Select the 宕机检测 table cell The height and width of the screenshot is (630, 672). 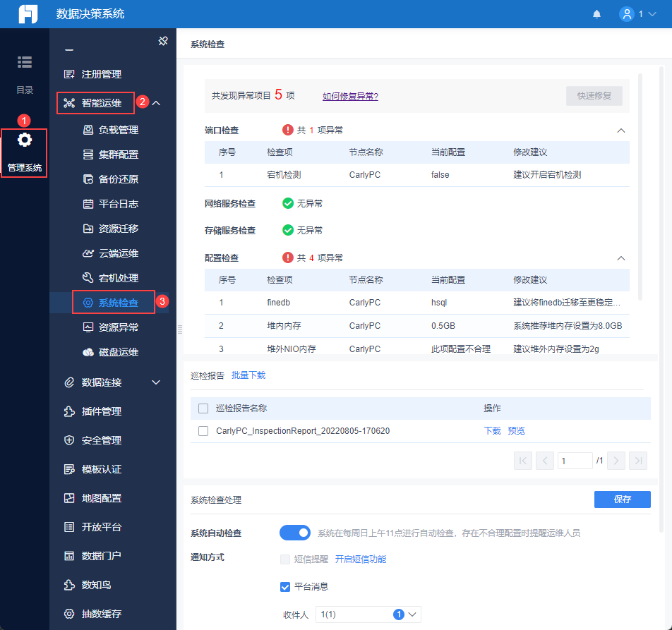click(x=284, y=175)
